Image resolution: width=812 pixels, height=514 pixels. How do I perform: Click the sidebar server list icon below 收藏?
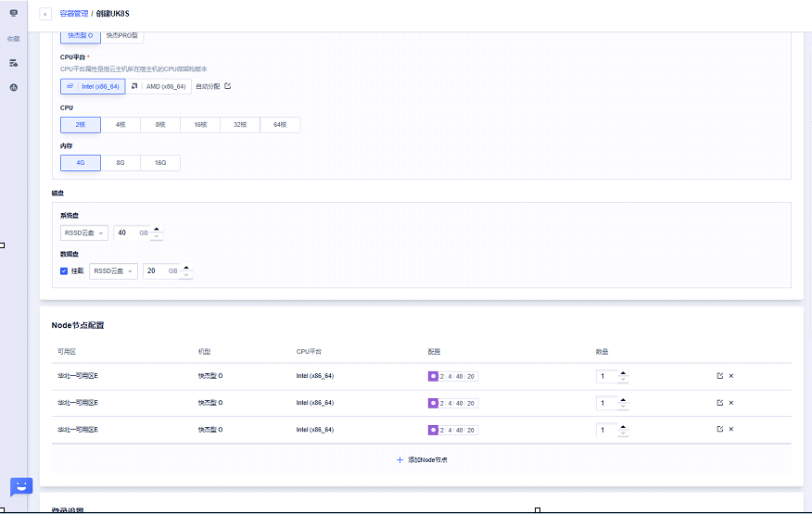point(13,63)
